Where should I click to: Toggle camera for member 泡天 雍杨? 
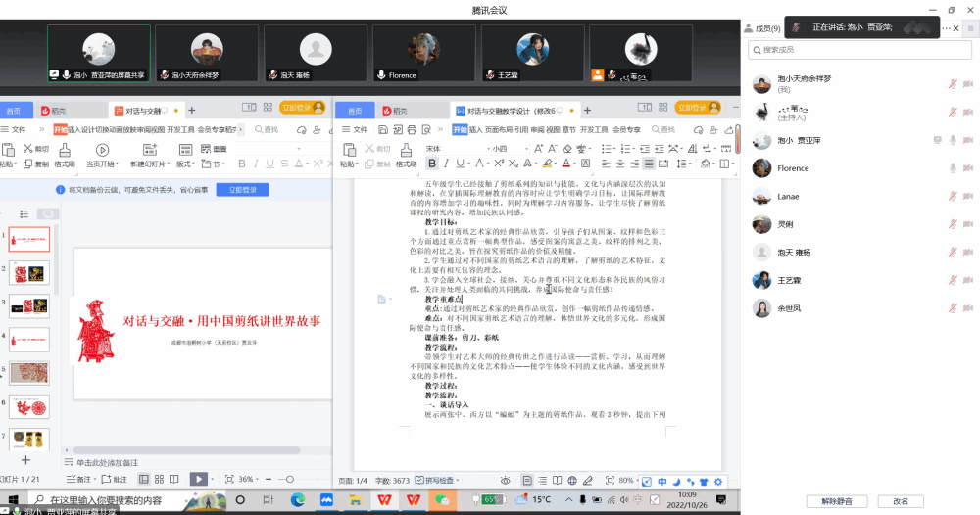click(x=968, y=253)
